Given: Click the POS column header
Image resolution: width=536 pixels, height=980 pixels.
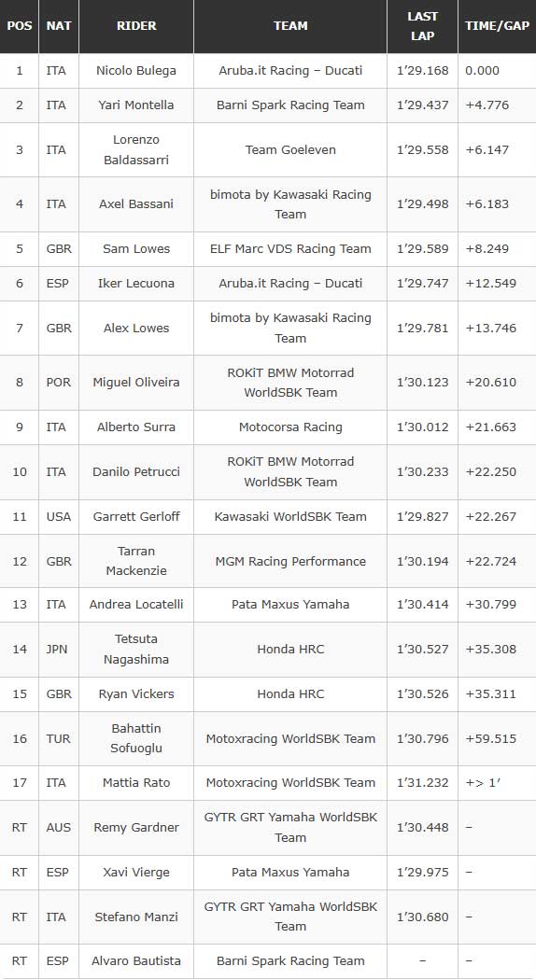Looking at the screenshot, I should pyautogui.click(x=20, y=25).
